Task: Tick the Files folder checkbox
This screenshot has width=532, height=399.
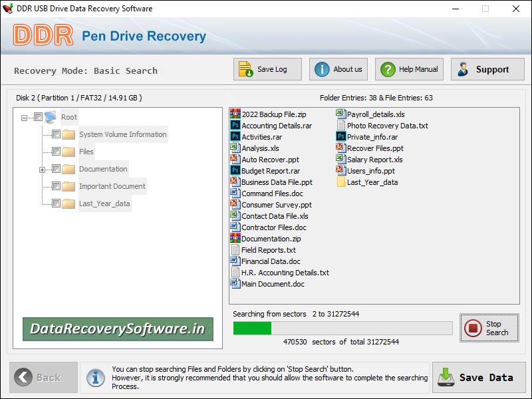Action: (55, 152)
